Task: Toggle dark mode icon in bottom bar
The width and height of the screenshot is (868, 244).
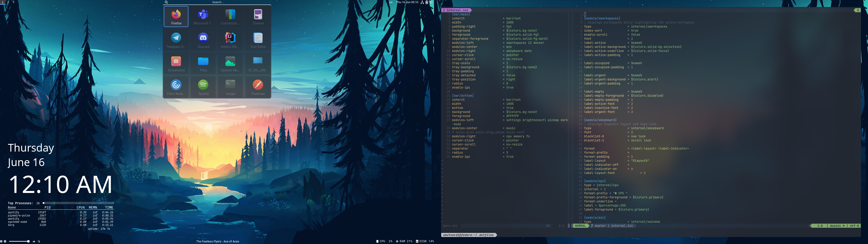Action: (39, 241)
